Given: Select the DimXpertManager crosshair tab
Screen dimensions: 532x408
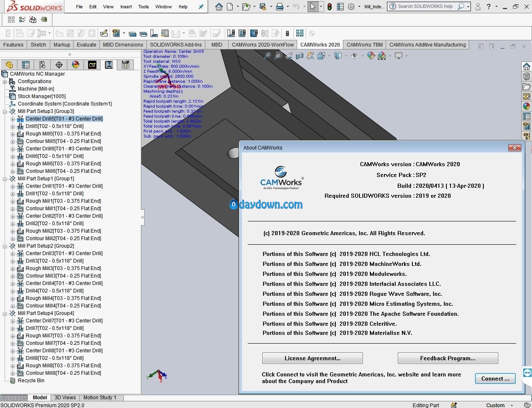Looking at the screenshot, I should [59, 65].
